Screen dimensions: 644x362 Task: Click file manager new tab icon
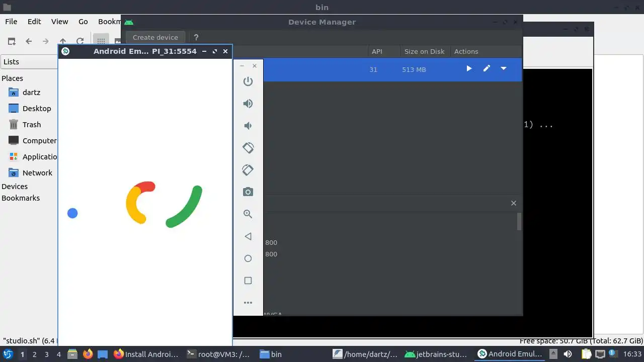point(12,41)
